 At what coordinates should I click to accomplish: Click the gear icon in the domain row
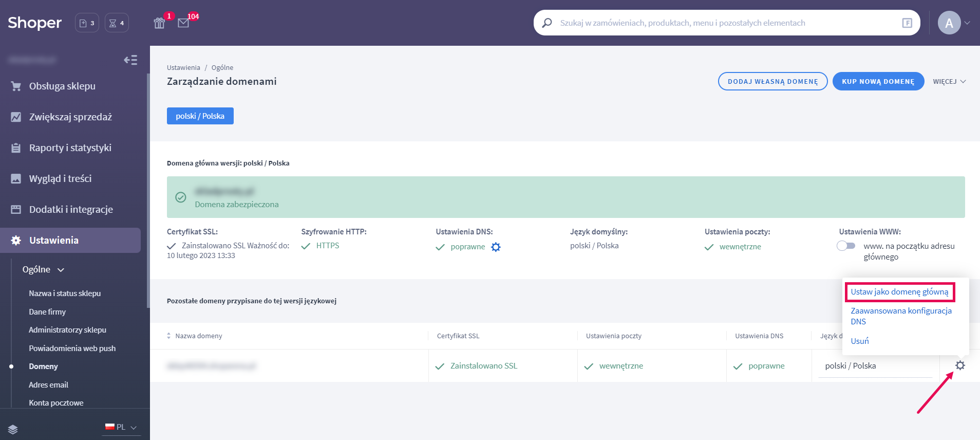pos(960,365)
